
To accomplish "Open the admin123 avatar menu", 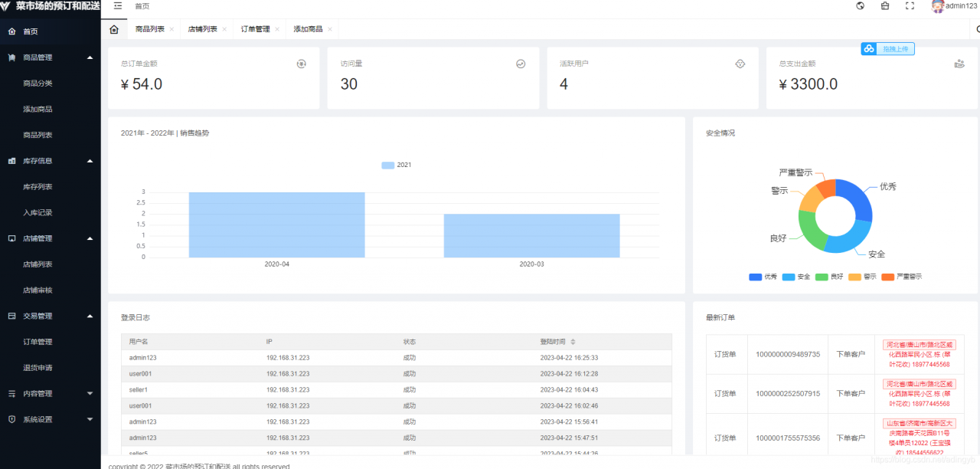I will coord(954,5).
